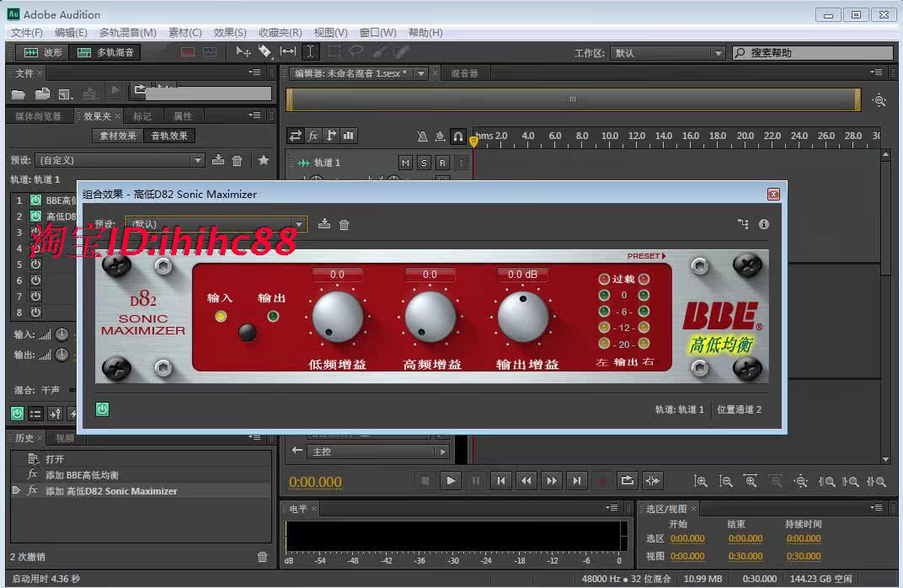Image resolution: width=903 pixels, height=588 pixels.
Task: Click the trash delete preset icon in the effect dialog
Action: point(345,224)
